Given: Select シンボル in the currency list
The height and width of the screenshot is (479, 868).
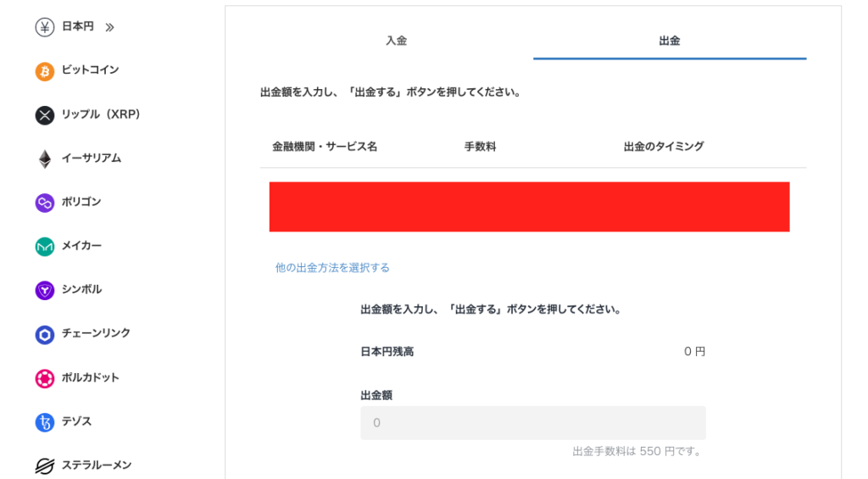Looking at the screenshot, I should tap(81, 289).
